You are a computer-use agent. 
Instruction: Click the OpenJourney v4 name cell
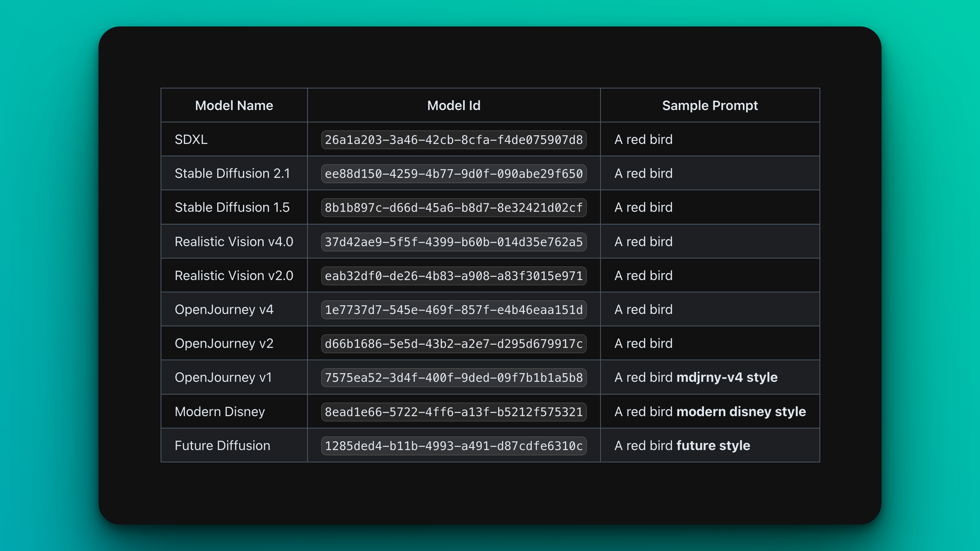click(x=224, y=310)
